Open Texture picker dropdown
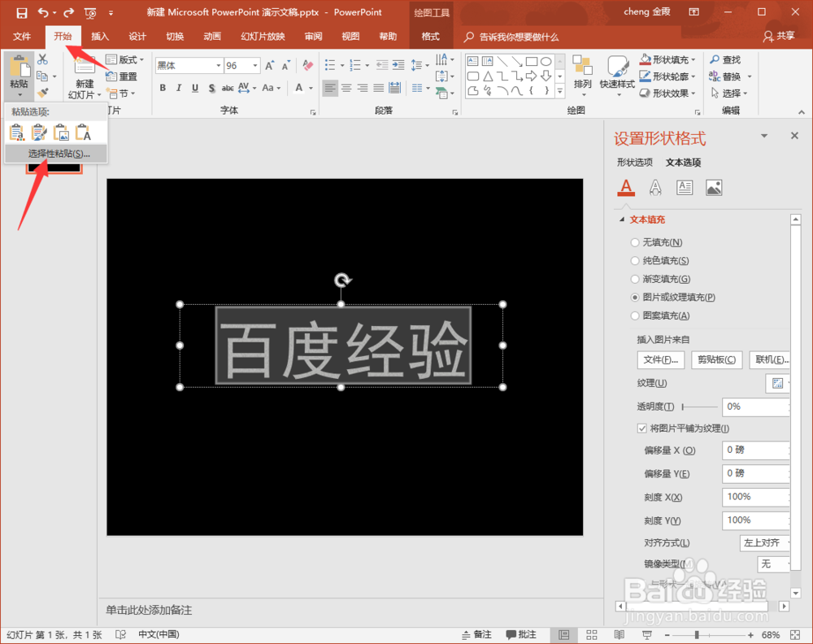 (x=778, y=383)
